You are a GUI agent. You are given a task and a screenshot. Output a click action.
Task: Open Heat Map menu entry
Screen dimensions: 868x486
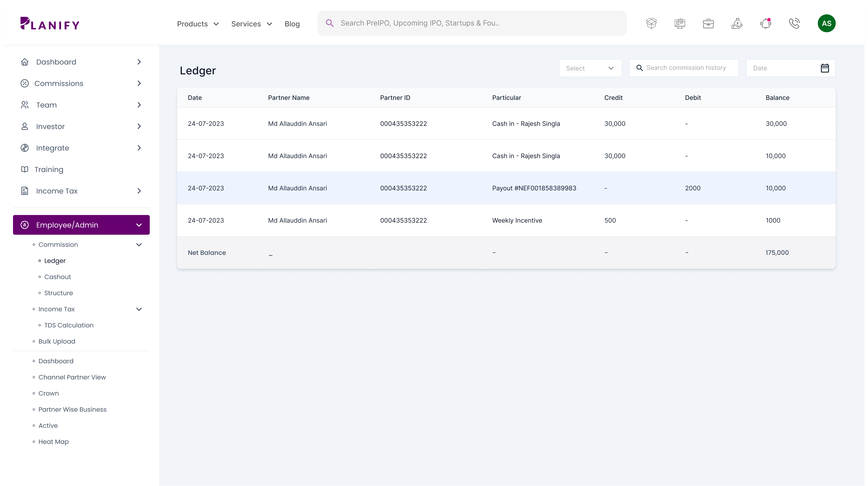[54, 442]
